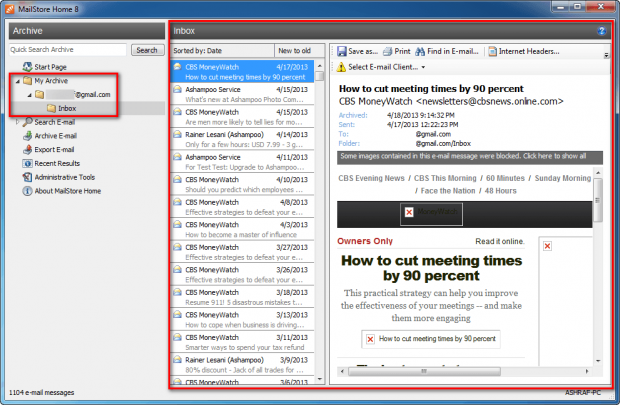Open the Select E-mail Client dropdown arrow
This screenshot has width=620, height=405.
(x=423, y=68)
